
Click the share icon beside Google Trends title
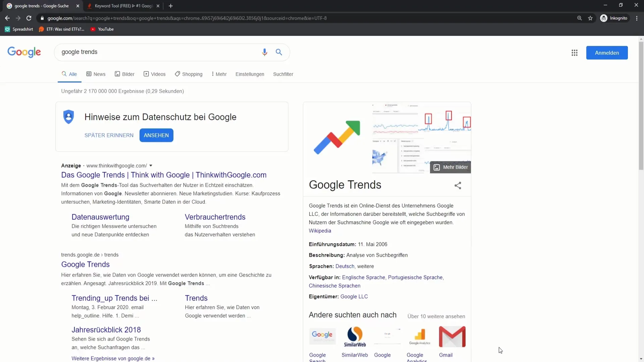coord(458,185)
